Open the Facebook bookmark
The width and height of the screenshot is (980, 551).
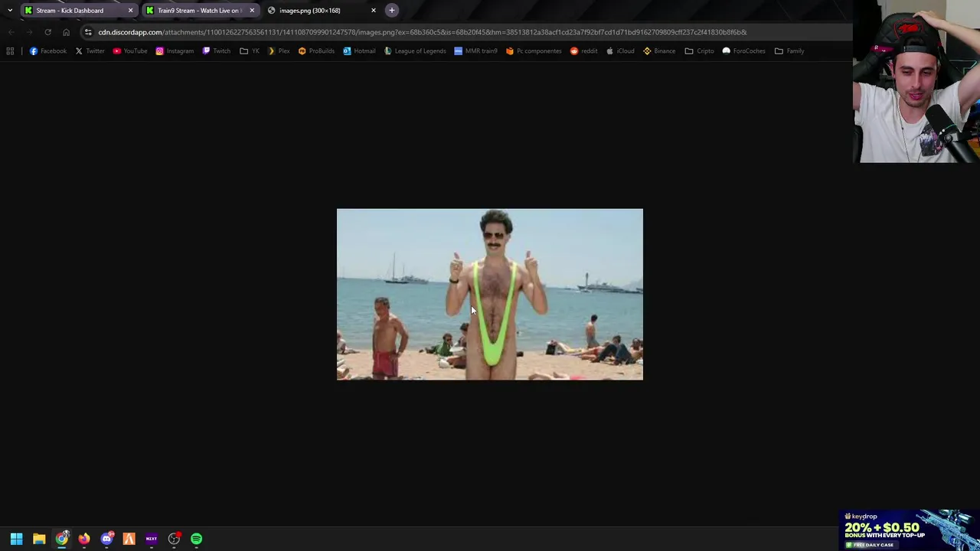tap(47, 51)
